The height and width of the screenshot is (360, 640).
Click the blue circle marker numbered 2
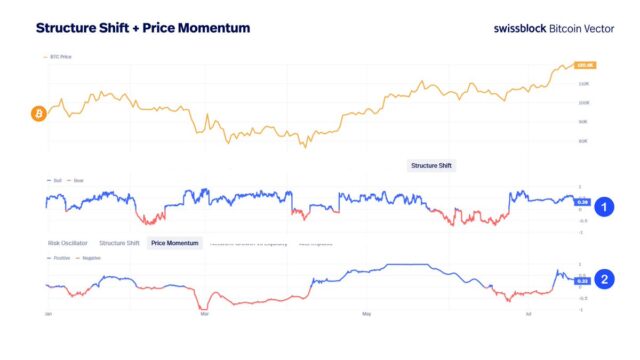pyautogui.click(x=604, y=279)
